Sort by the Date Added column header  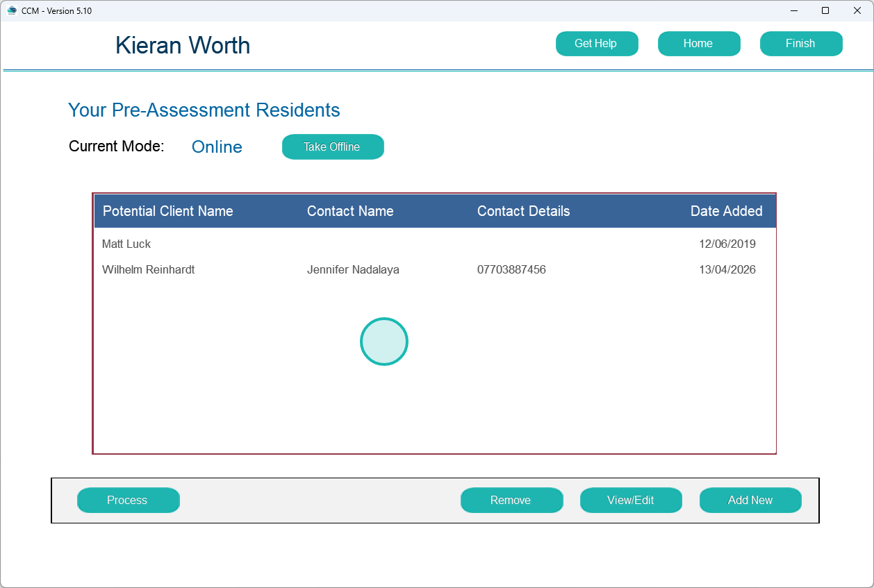click(x=726, y=211)
